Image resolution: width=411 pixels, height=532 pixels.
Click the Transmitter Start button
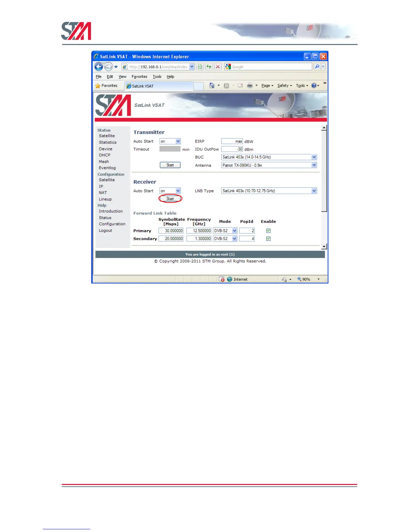click(x=170, y=165)
